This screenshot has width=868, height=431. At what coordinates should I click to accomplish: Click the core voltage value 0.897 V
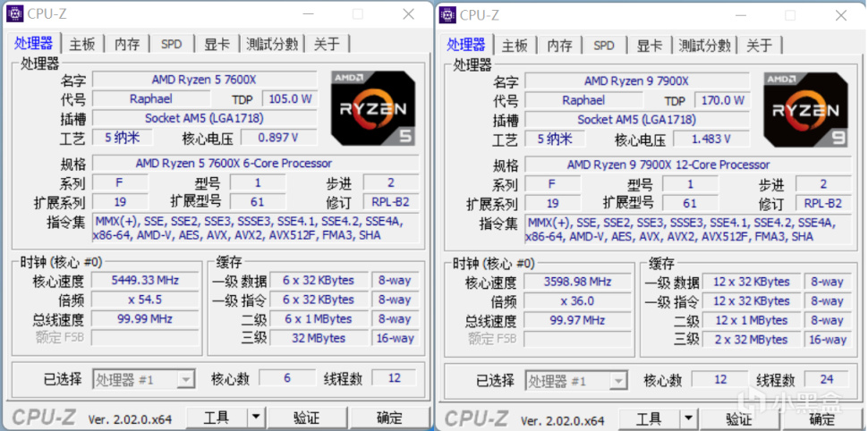click(279, 137)
